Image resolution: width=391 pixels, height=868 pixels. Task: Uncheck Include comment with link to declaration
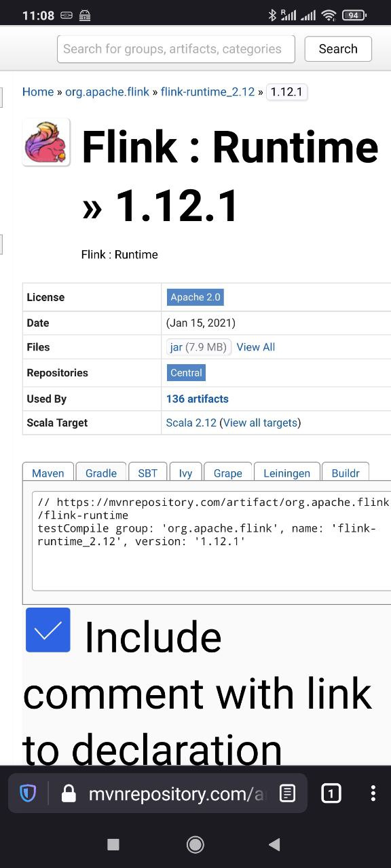[x=48, y=630]
